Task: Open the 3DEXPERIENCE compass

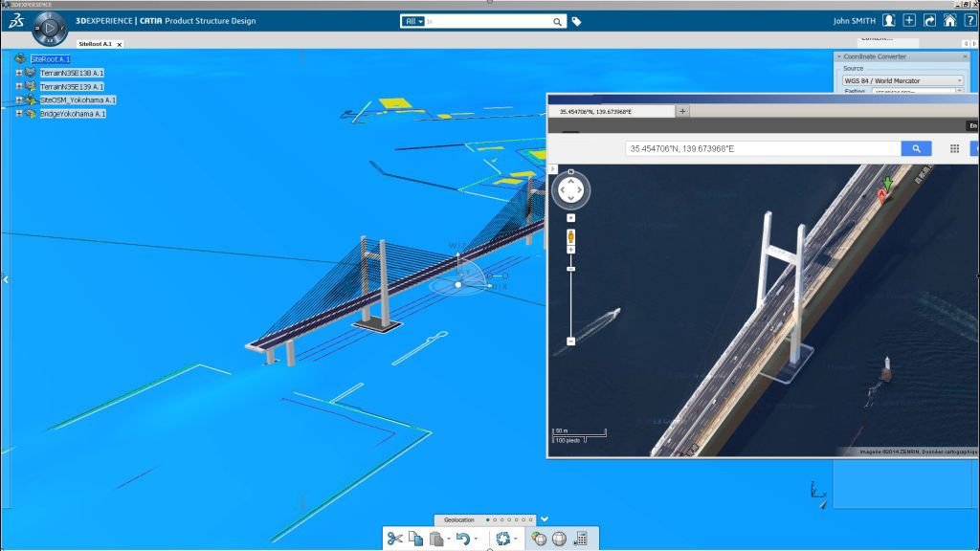Action: click(49, 28)
